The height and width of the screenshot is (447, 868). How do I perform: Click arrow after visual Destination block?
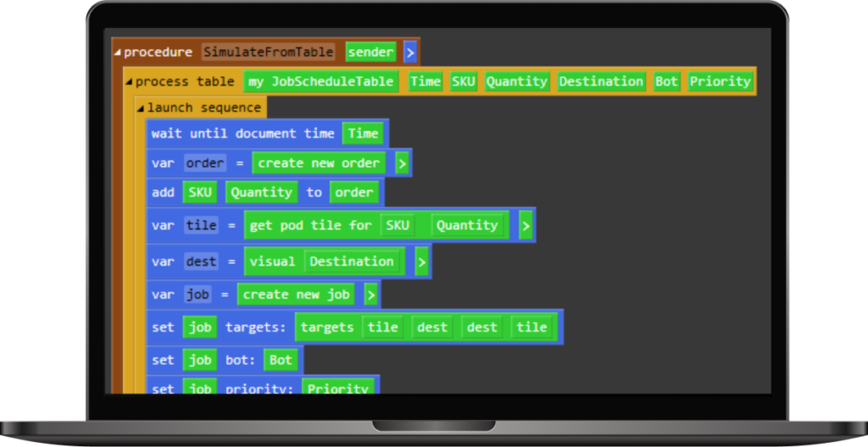(421, 261)
